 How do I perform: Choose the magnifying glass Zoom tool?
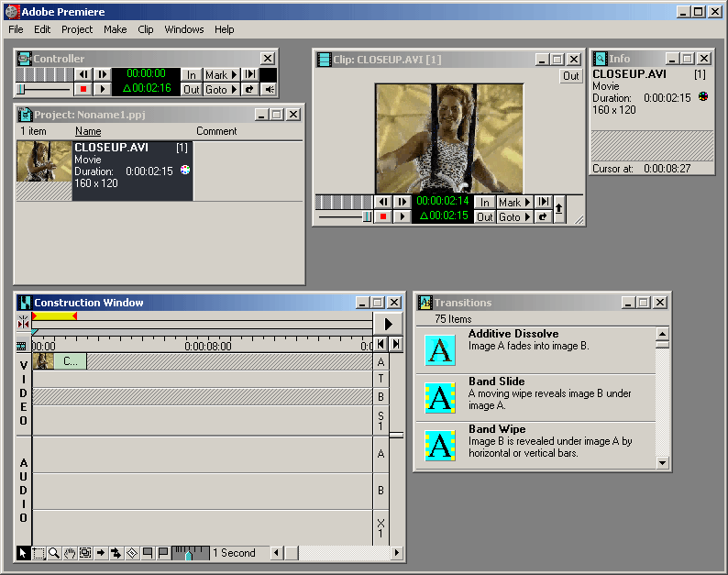coord(54,553)
